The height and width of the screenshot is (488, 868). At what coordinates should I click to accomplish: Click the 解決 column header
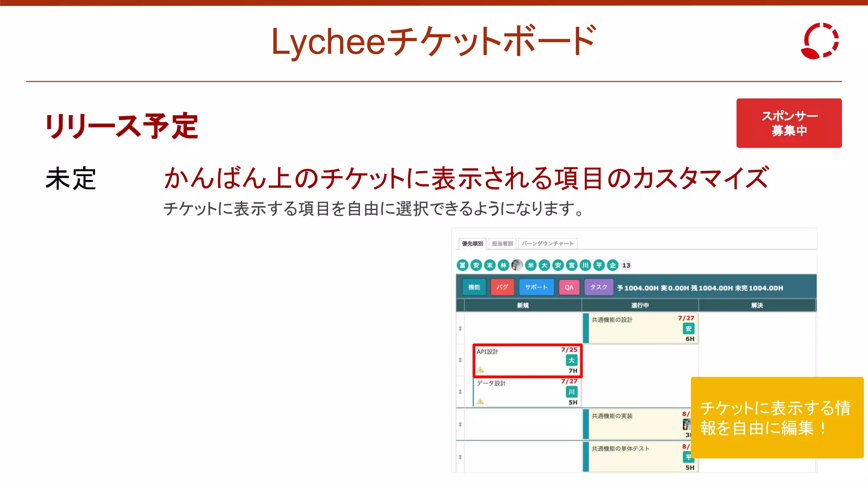point(757,305)
